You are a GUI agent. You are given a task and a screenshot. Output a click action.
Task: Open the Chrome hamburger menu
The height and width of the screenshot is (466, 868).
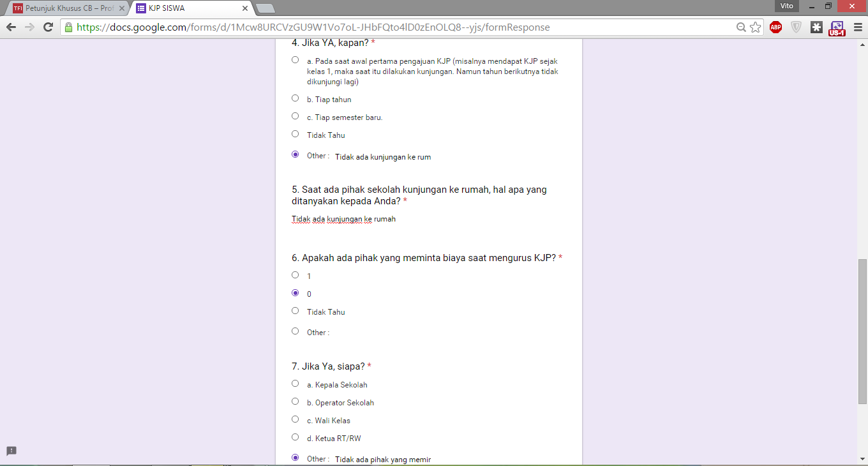pyautogui.click(x=857, y=27)
